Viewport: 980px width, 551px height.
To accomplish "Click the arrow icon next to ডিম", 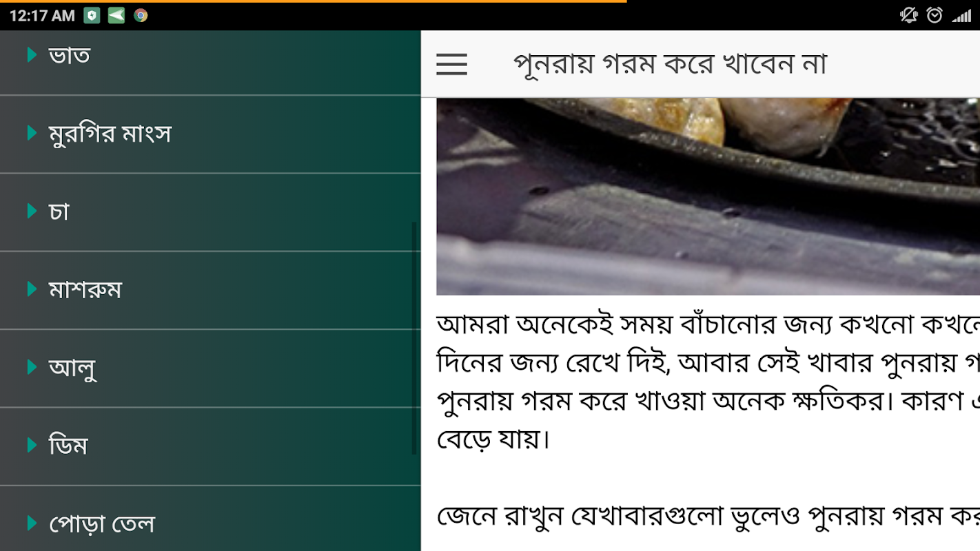I will (x=32, y=444).
